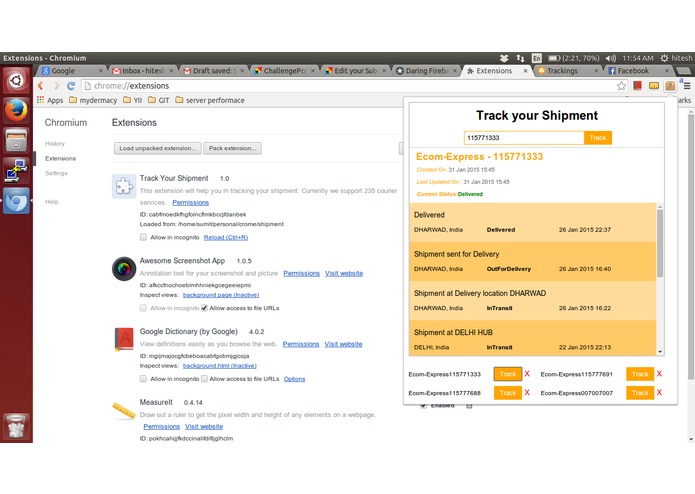Open the sound volume indicator
This screenshot has height=494, width=695.
click(611, 58)
